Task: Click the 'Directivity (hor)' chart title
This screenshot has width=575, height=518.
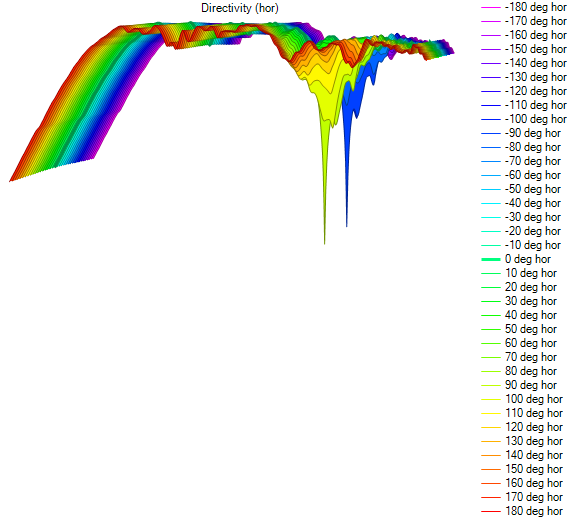Action: click(x=240, y=8)
